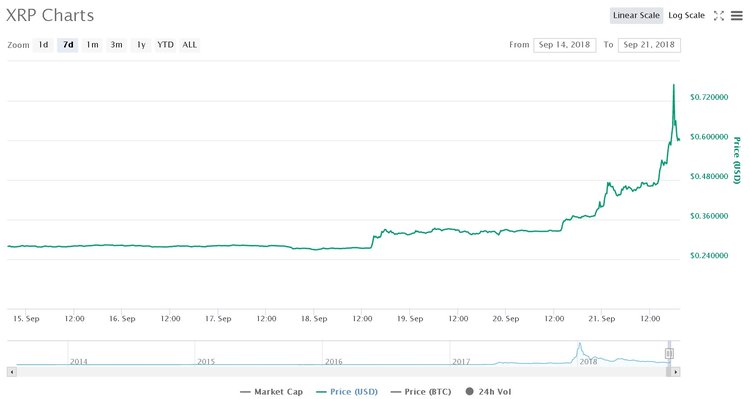This screenshot has height=399, width=750.
Task: Click the $0.240000 axis label
Action: point(709,255)
